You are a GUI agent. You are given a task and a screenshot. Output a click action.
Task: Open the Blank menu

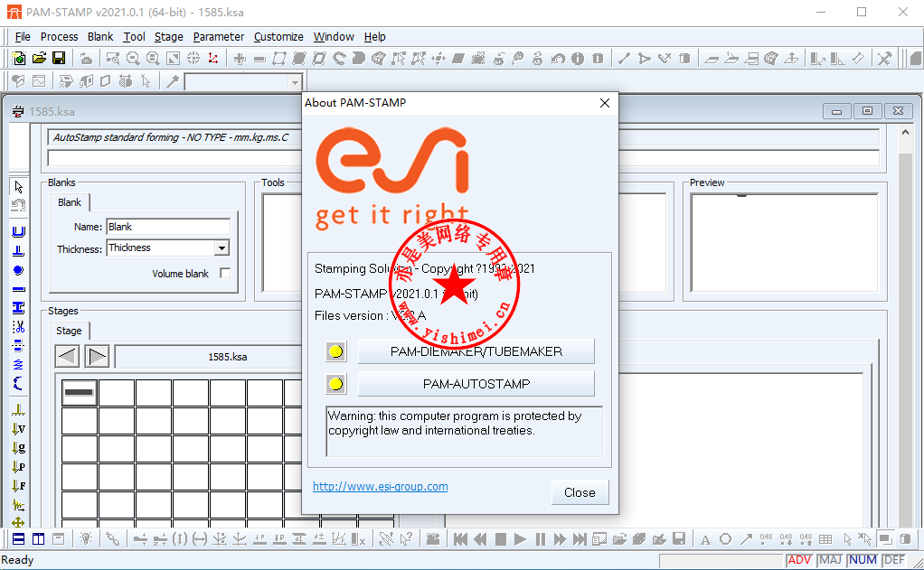100,36
